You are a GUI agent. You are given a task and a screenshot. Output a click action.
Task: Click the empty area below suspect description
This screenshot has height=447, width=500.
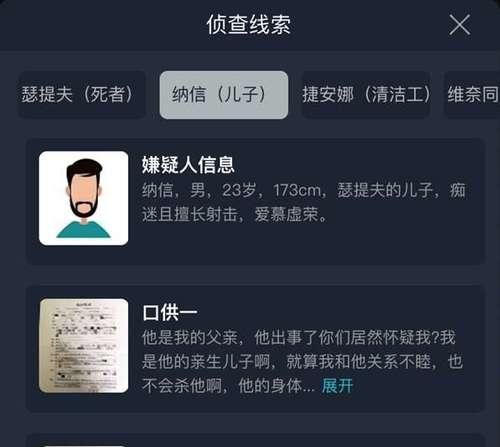(305, 243)
